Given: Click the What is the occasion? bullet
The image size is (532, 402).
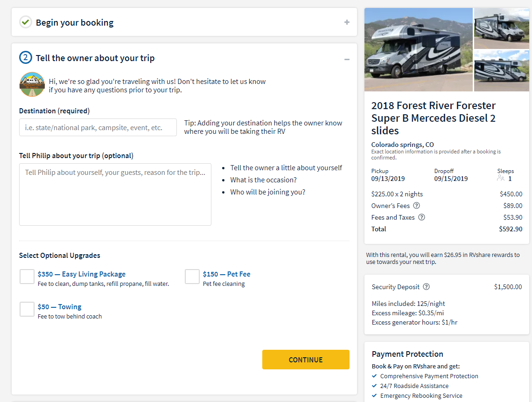Looking at the screenshot, I should coord(263,180).
